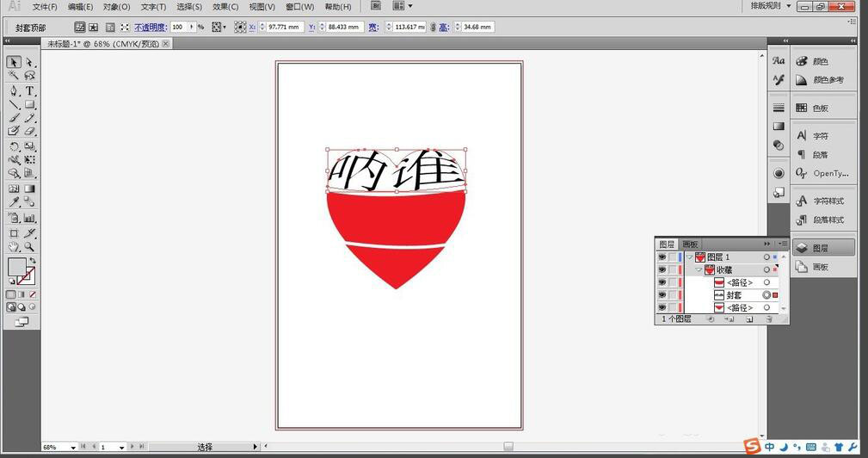Image resolution: width=868 pixels, height=458 pixels.
Task: Open the artboard number dropdown
Action: 122,447
